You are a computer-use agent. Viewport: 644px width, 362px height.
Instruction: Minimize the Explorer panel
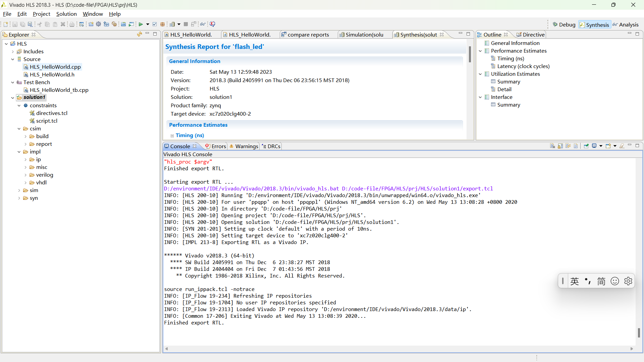pyautogui.click(x=147, y=34)
